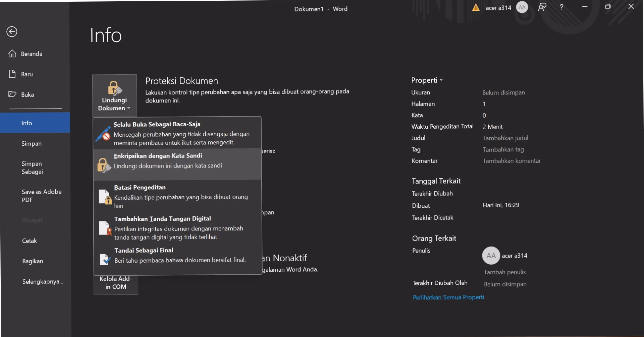644x337 pixels.
Task: Open the Help question mark icon
Action: pyautogui.click(x=561, y=7)
